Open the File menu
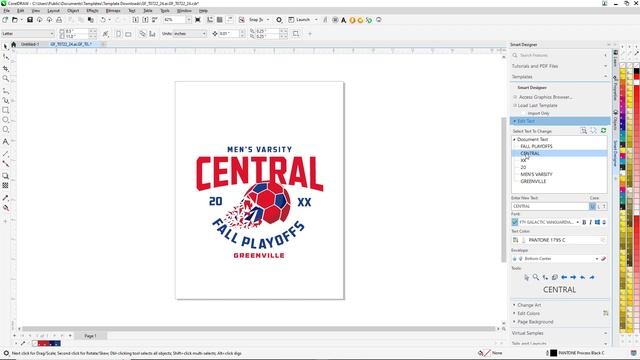Viewport: 640px width, 360px height. click(7, 11)
